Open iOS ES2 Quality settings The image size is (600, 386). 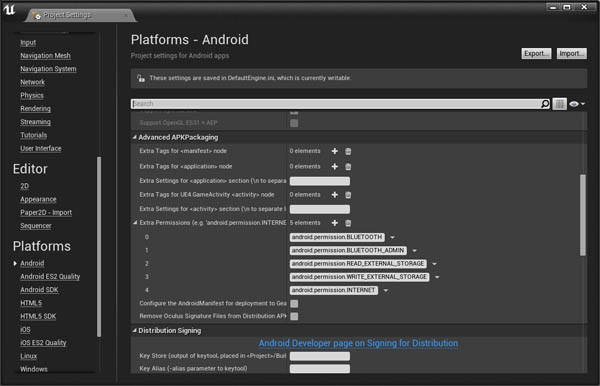coord(43,343)
